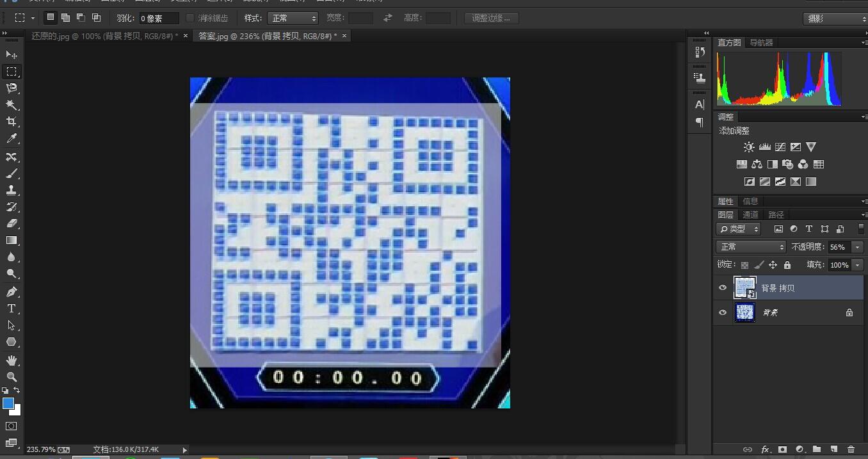
Task: Toggle anti-alias checkbox
Action: pos(190,18)
